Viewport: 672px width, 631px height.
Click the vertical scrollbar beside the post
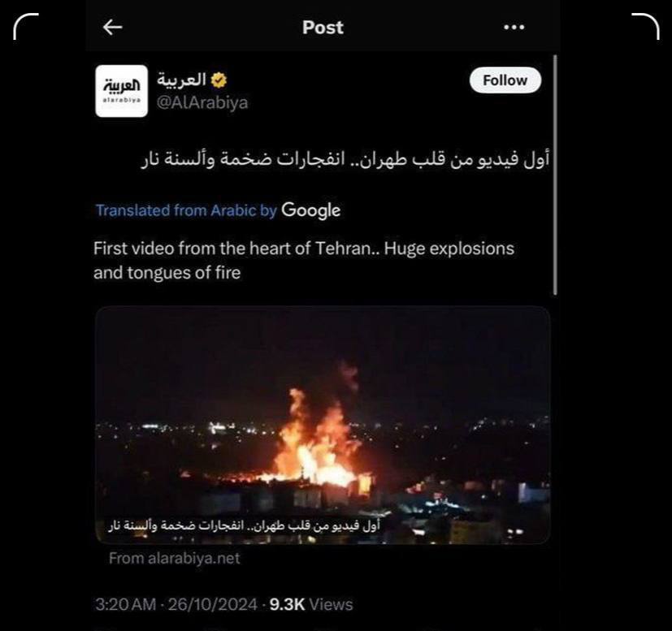pyautogui.click(x=556, y=175)
